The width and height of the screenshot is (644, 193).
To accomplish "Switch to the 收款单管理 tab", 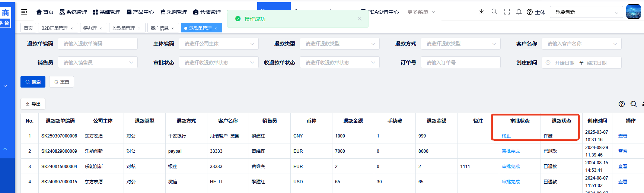I will click(x=124, y=28).
